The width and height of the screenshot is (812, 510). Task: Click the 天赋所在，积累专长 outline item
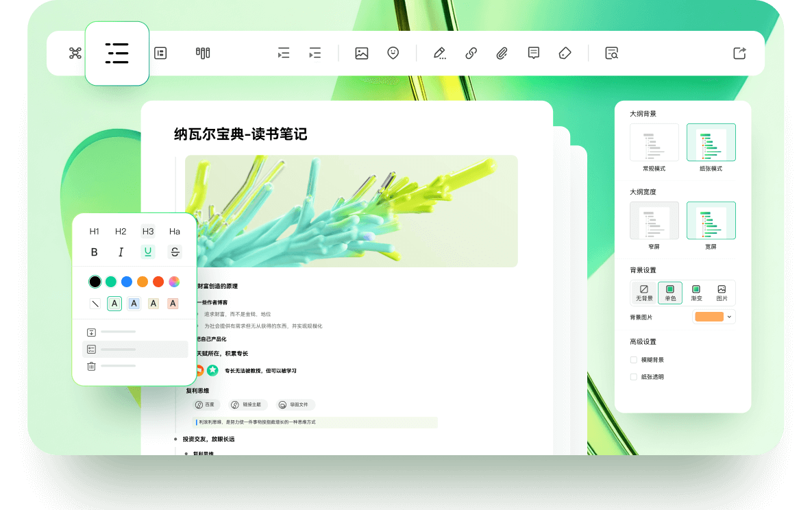(x=223, y=354)
